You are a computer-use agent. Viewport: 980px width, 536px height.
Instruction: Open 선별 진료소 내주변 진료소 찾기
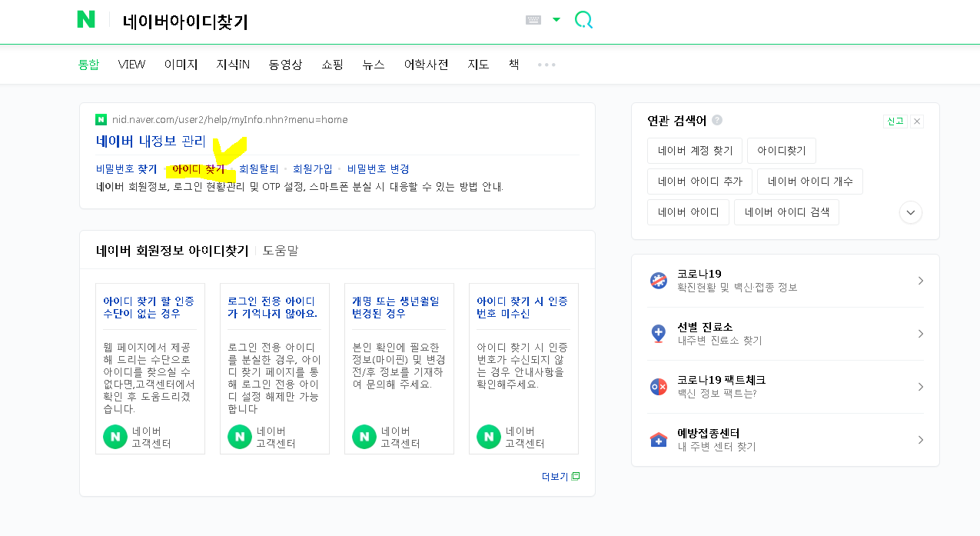click(x=786, y=334)
